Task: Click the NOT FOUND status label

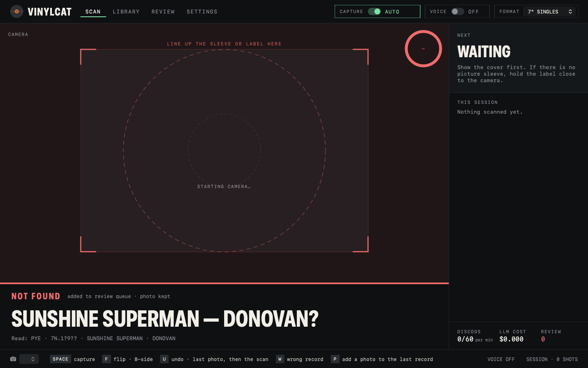Action: (x=36, y=296)
